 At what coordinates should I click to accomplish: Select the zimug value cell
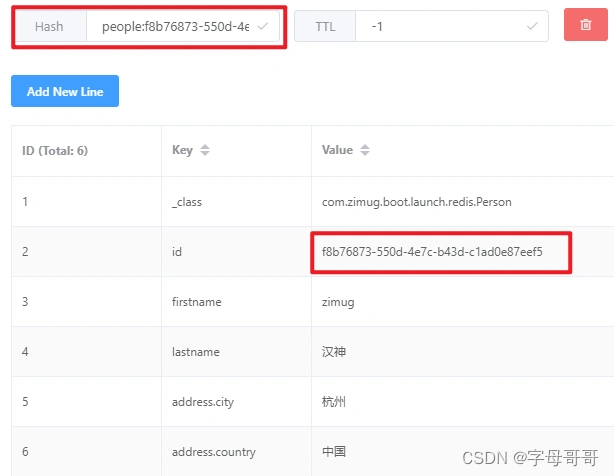(x=338, y=302)
